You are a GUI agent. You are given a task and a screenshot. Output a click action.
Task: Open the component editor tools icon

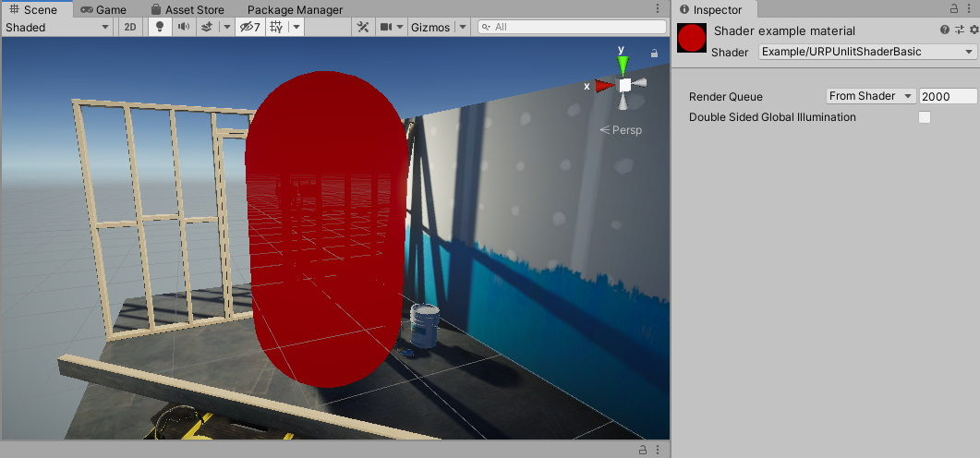pyautogui.click(x=363, y=27)
